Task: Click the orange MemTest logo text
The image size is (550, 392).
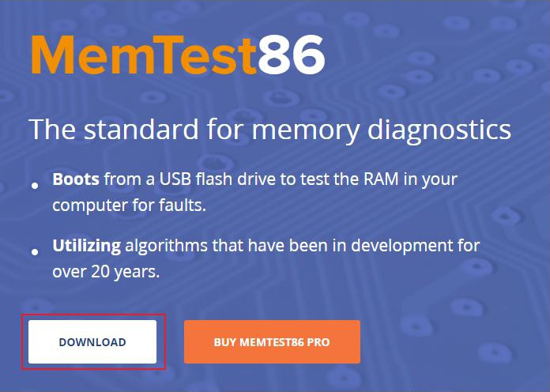Action: [x=144, y=55]
